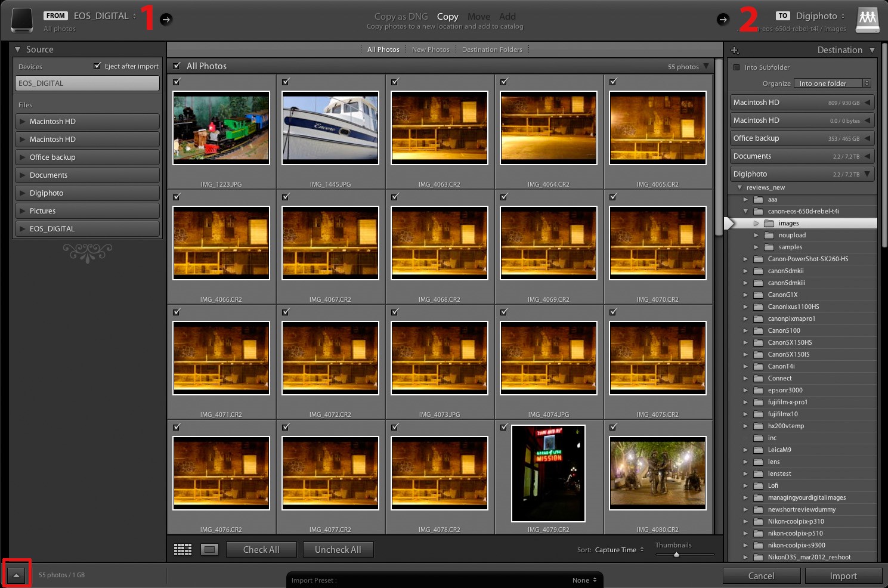Adjust the Thumbnails size slider
Viewport: 888px width, 588px height.
point(676,554)
